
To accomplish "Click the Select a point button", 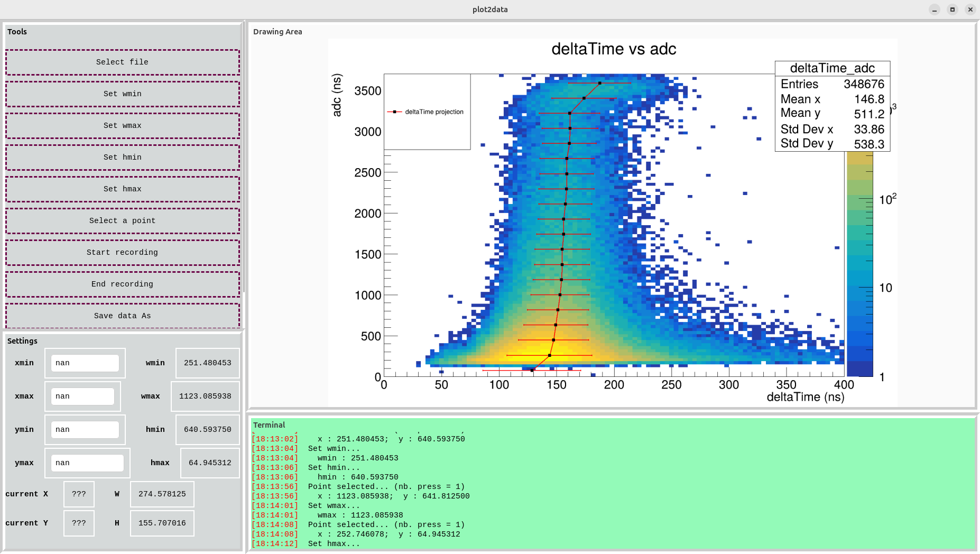I will [x=123, y=221].
